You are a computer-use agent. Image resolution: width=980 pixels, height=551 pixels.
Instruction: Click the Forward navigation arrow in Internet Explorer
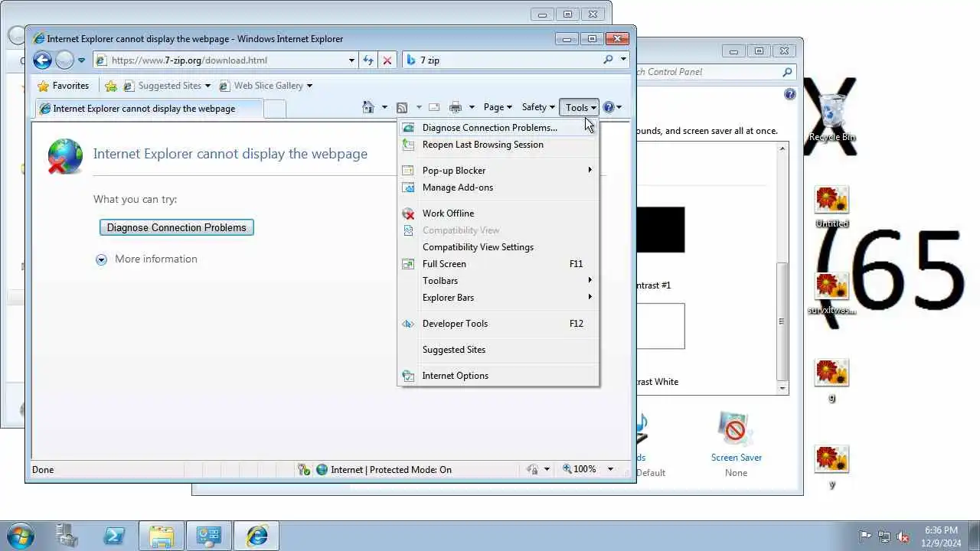click(64, 60)
